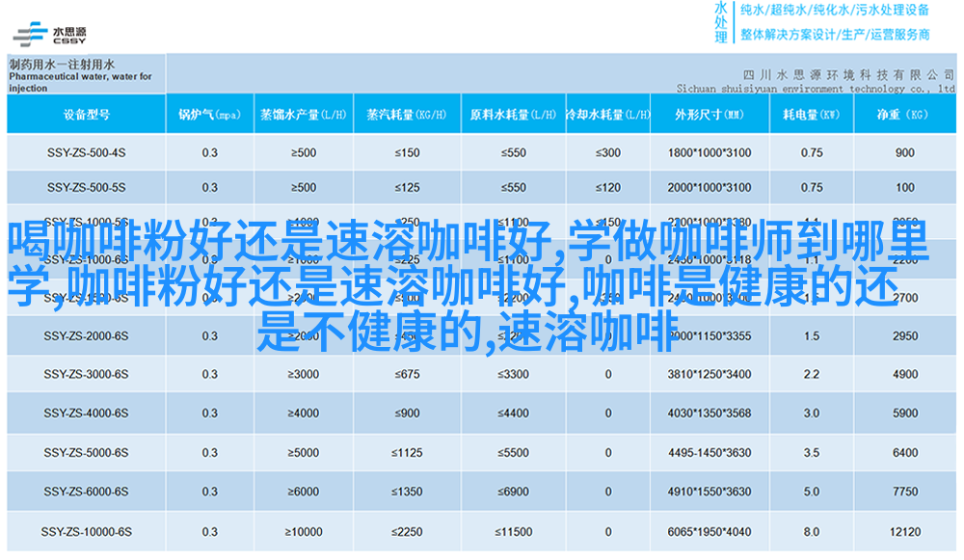Click the 'Sichuan shuisiyuan environment technology' text

coord(791,89)
